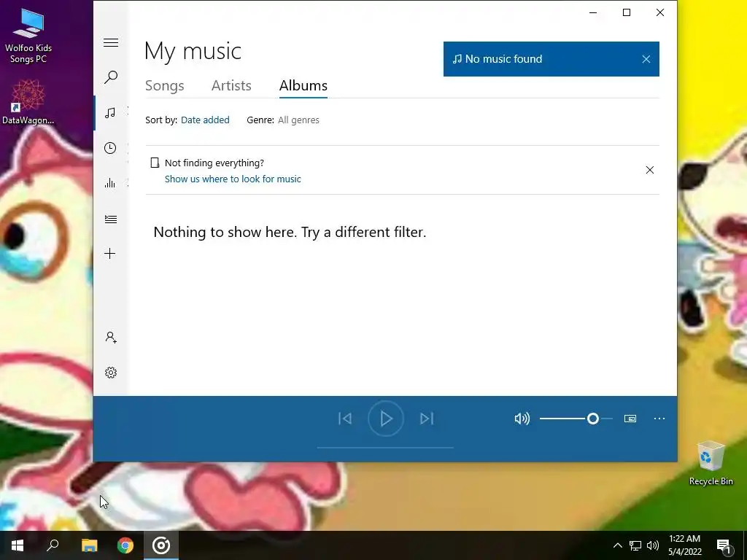Open more options ellipsis in player

[659, 419]
